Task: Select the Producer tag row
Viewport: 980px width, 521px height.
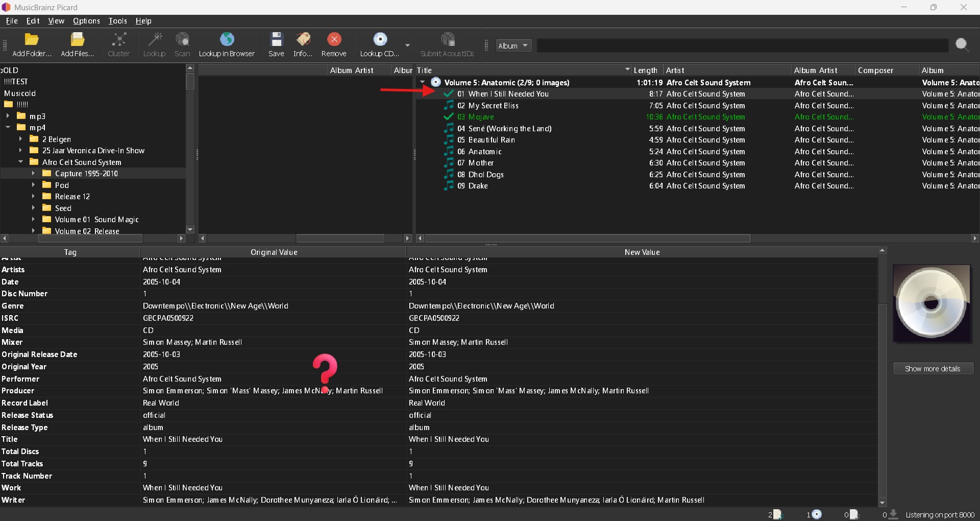Action: click(439, 390)
